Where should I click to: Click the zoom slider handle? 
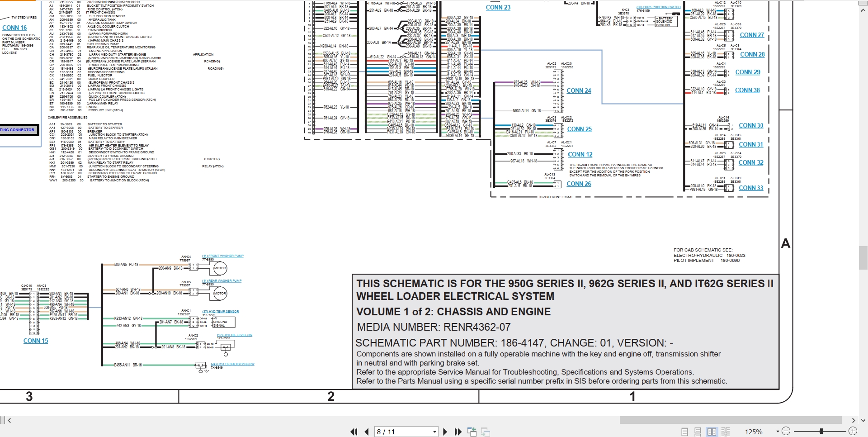tap(821, 431)
